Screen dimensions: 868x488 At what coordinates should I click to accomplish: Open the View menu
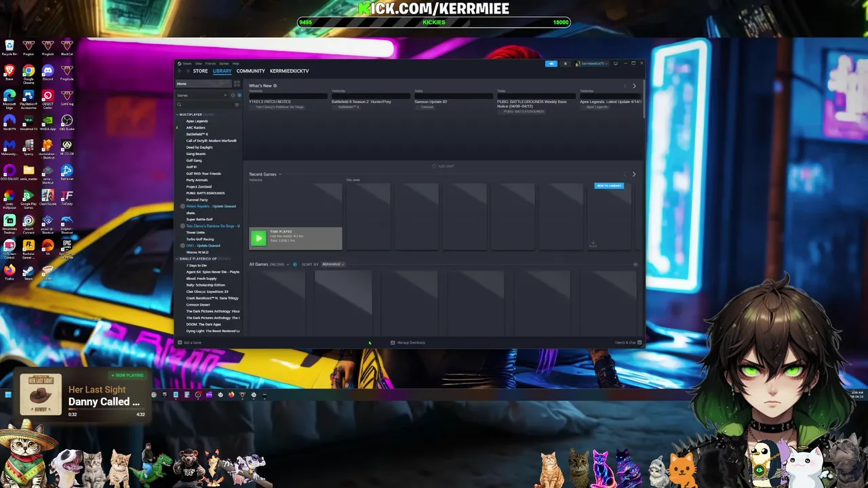[x=199, y=64]
